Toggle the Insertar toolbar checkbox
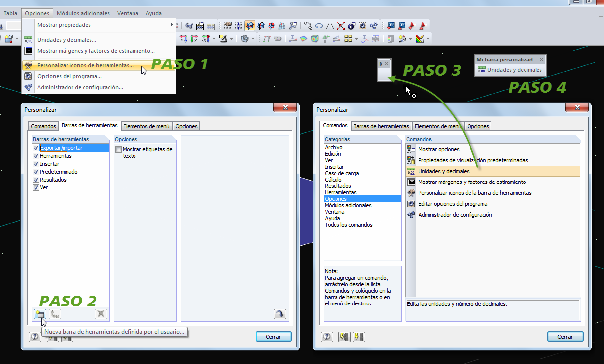Image resolution: width=604 pixels, height=364 pixels. [x=36, y=164]
